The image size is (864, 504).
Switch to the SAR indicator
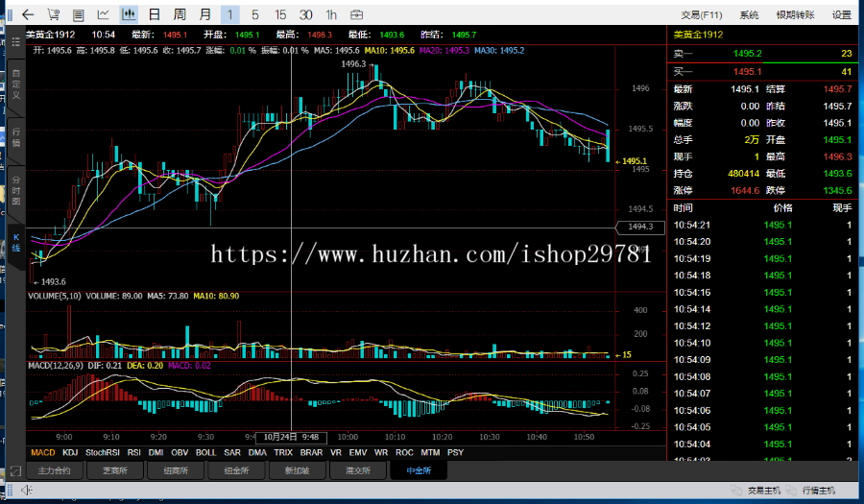tap(232, 453)
